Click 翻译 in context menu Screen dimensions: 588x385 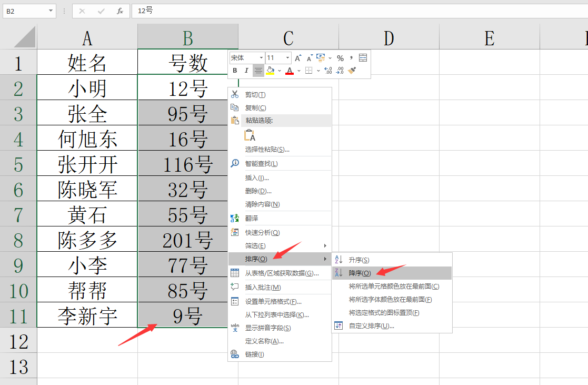point(280,219)
